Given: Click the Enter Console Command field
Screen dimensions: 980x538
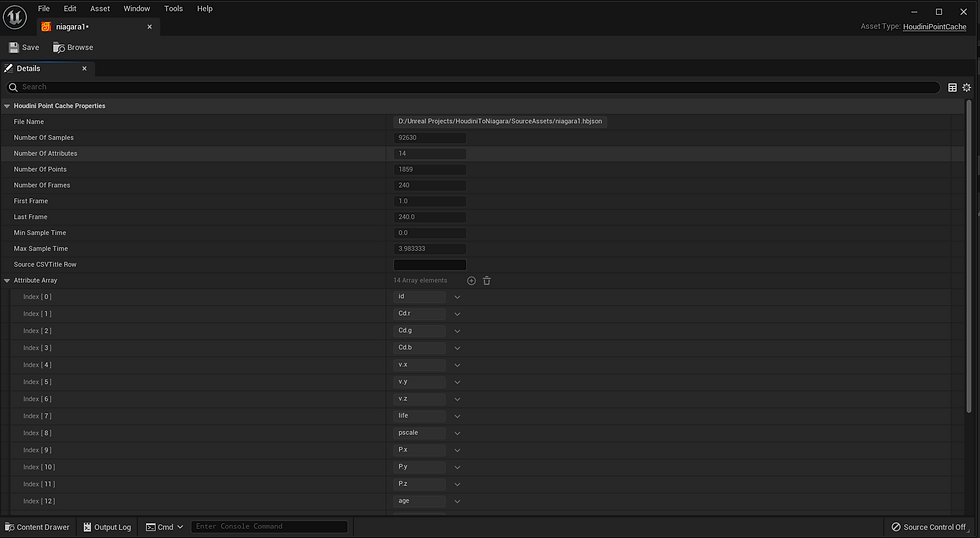Looking at the screenshot, I should [x=269, y=527].
